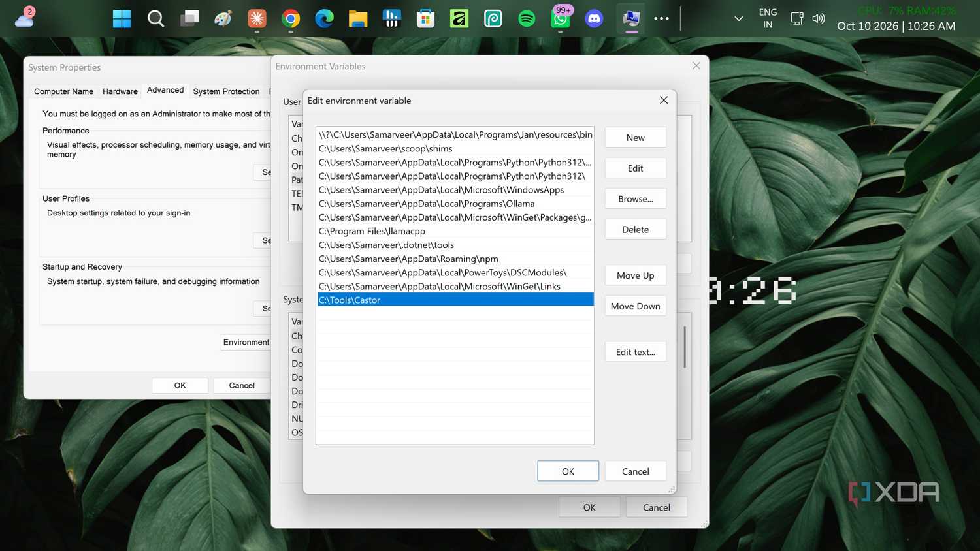Click OK in the Environment Variables window

pyautogui.click(x=589, y=507)
